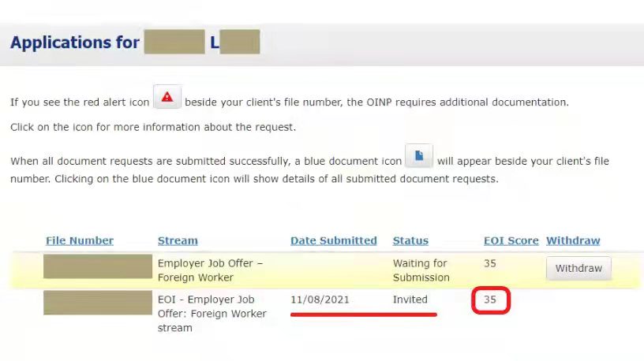Click the Employer Job Offer – Foreign Worker stream
Screen dimensions: 644x361
(x=211, y=270)
